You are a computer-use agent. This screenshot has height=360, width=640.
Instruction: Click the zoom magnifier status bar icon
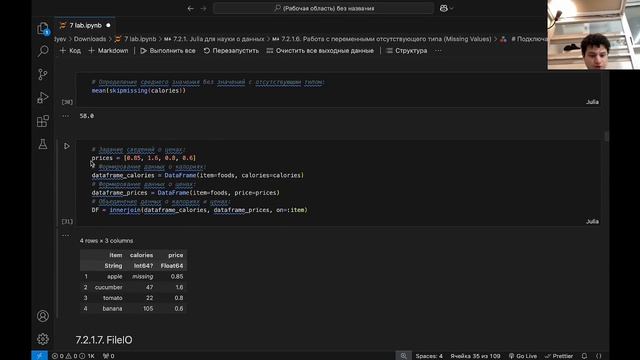pyautogui.click(x=403, y=356)
